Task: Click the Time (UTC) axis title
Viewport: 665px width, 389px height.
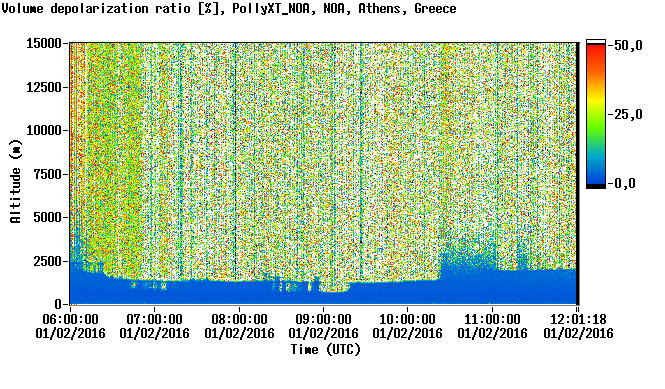Action: [326, 350]
